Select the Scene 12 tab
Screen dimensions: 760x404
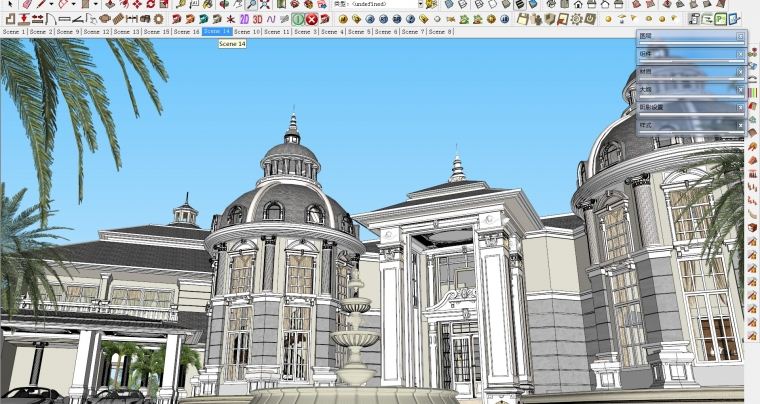click(97, 32)
